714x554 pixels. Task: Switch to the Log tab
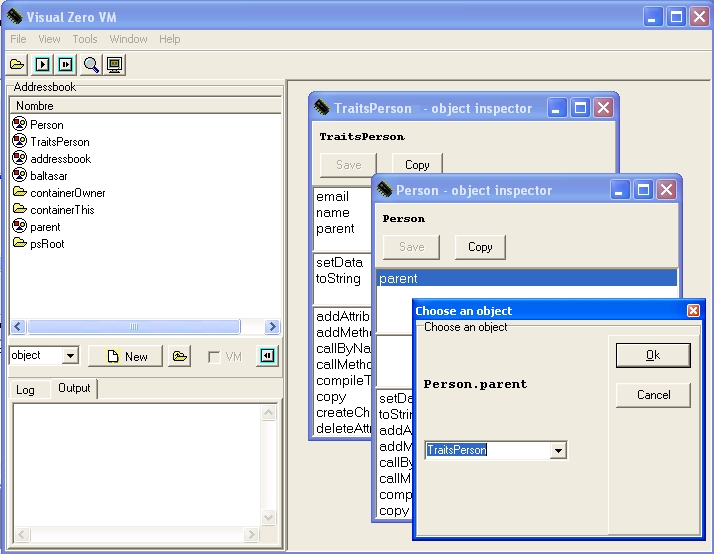(25, 389)
